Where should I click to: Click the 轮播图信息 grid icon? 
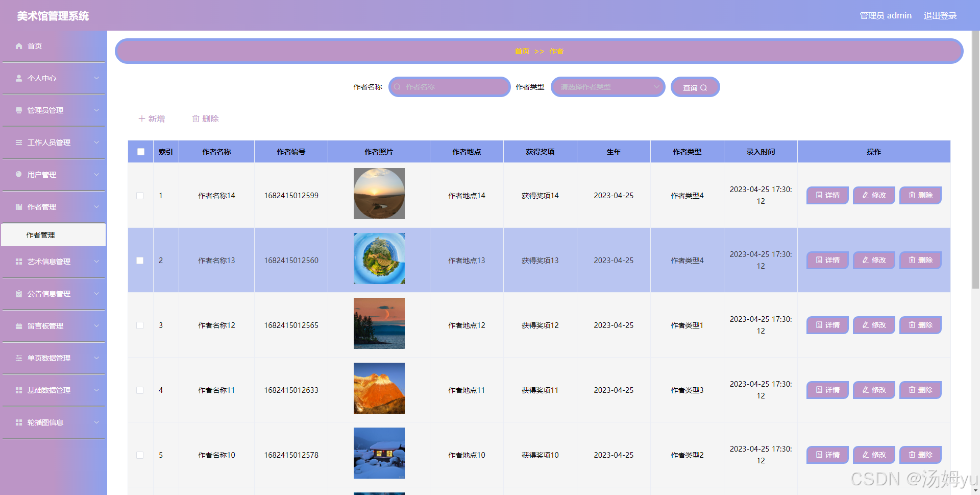coord(19,422)
